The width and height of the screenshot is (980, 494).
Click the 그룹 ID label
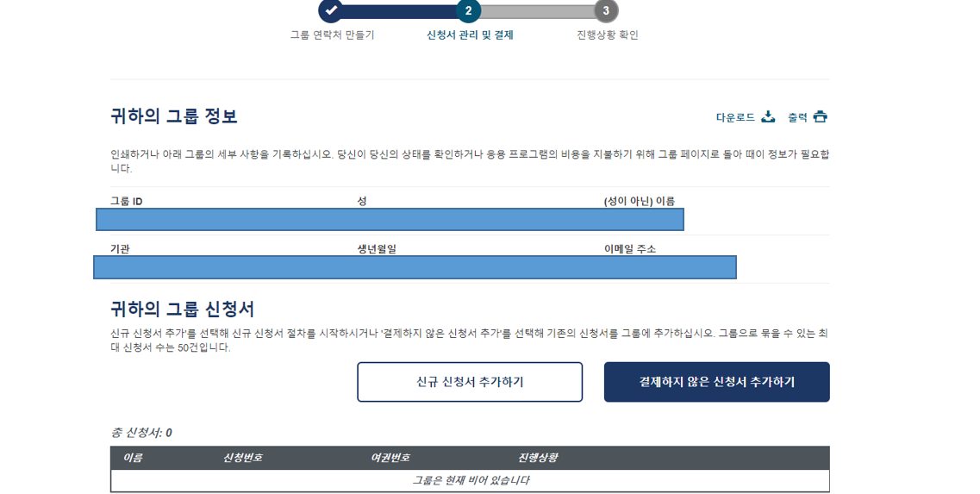coord(126,202)
